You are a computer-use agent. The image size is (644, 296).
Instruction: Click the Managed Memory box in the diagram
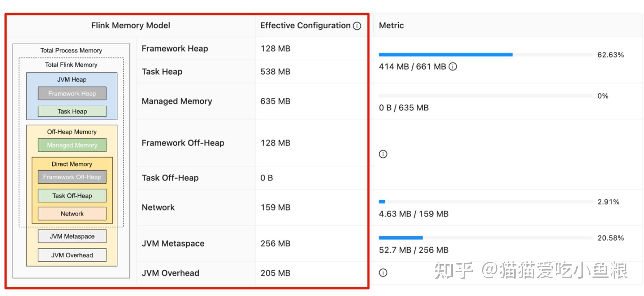pyautogui.click(x=72, y=145)
